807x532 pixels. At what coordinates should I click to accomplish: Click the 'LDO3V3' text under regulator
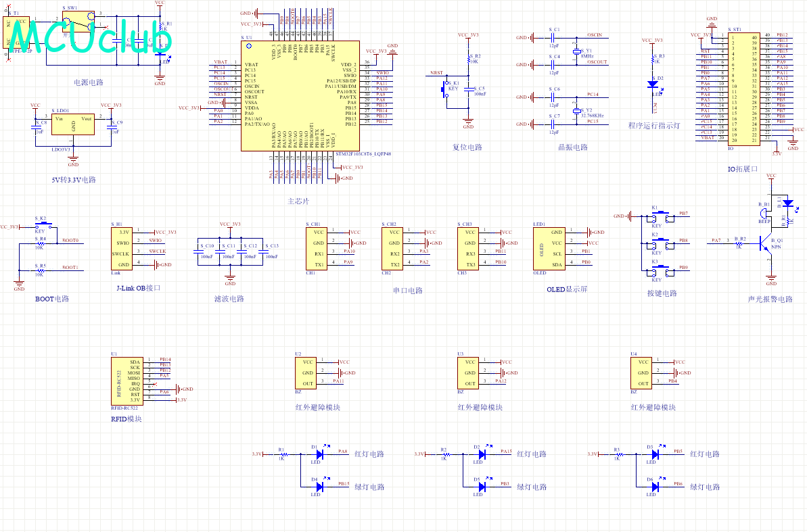pyautogui.click(x=61, y=149)
